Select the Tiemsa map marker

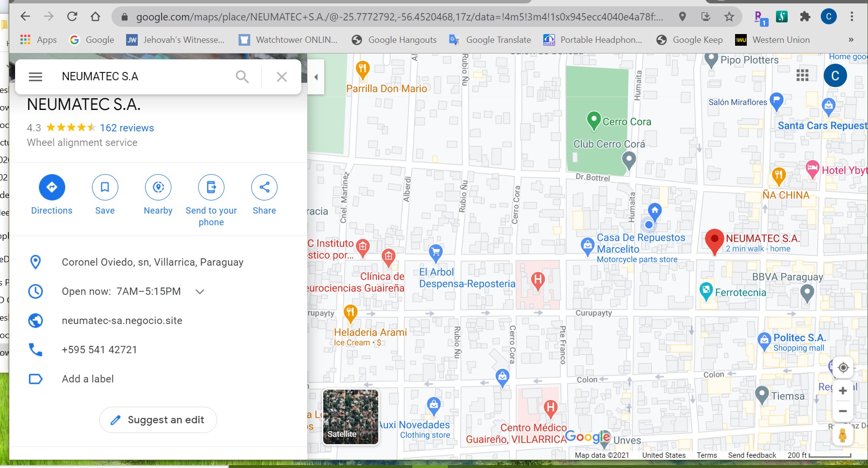[x=762, y=395]
